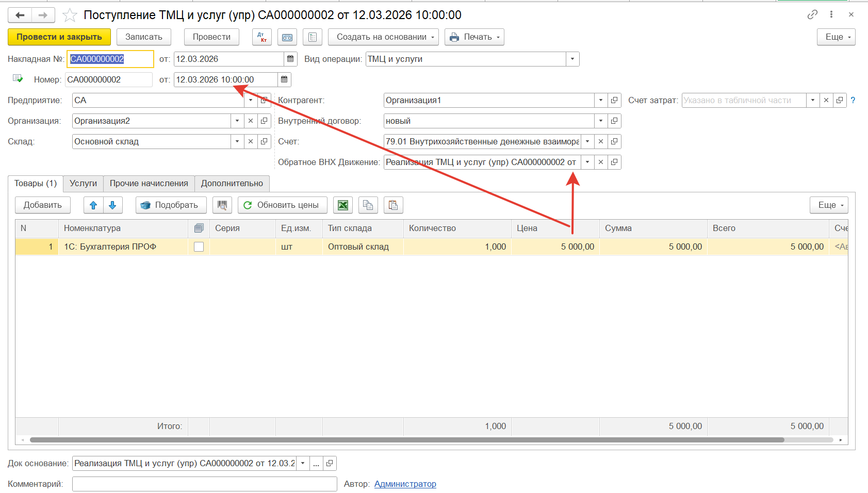Go forward with the right arrow button
The width and height of the screenshot is (868, 493).
(x=43, y=15)
